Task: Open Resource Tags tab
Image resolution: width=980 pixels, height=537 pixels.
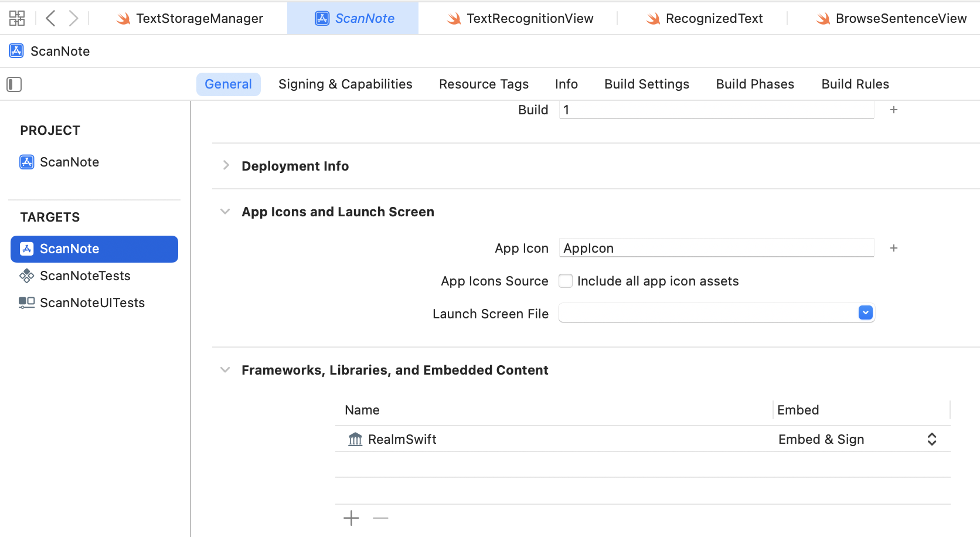Action: 484,84
